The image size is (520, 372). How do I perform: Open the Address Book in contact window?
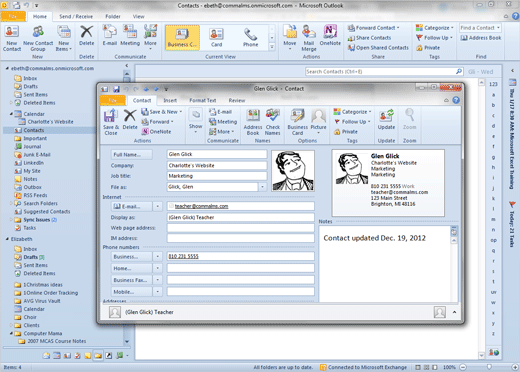click(253, 122)
